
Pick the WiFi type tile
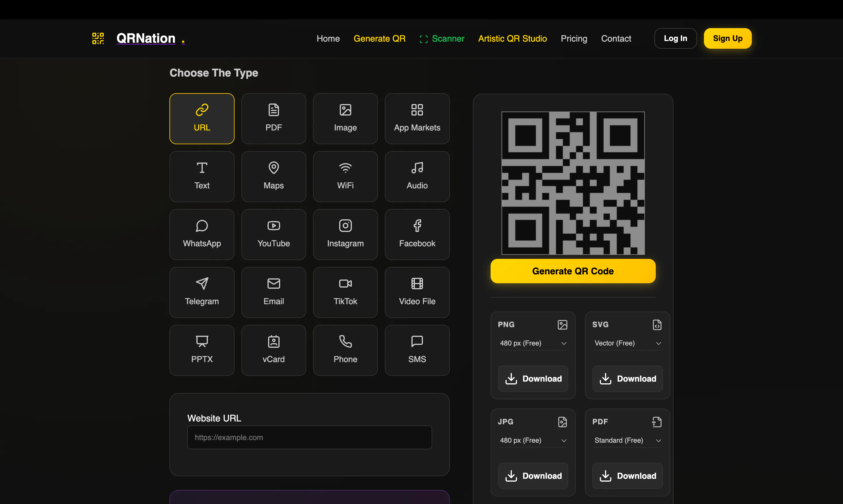(345, 177)
